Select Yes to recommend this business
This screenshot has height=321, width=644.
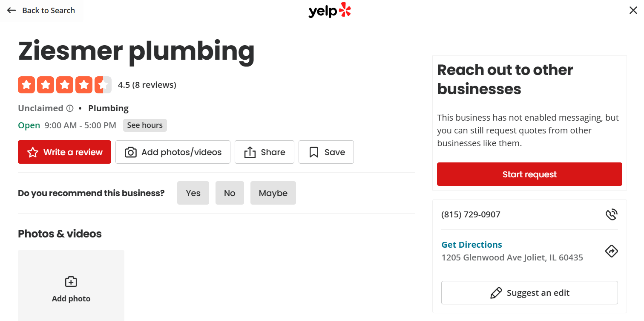coord(193,193)
